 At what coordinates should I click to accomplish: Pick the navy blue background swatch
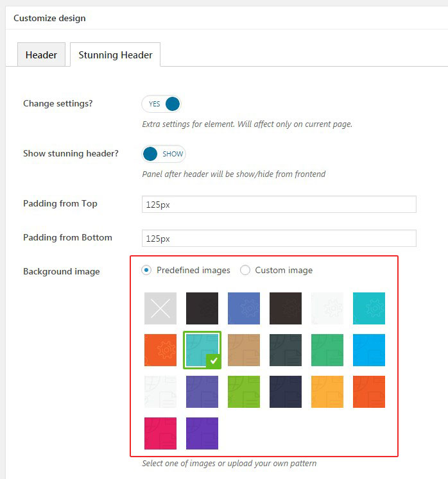tap(286, 392)
